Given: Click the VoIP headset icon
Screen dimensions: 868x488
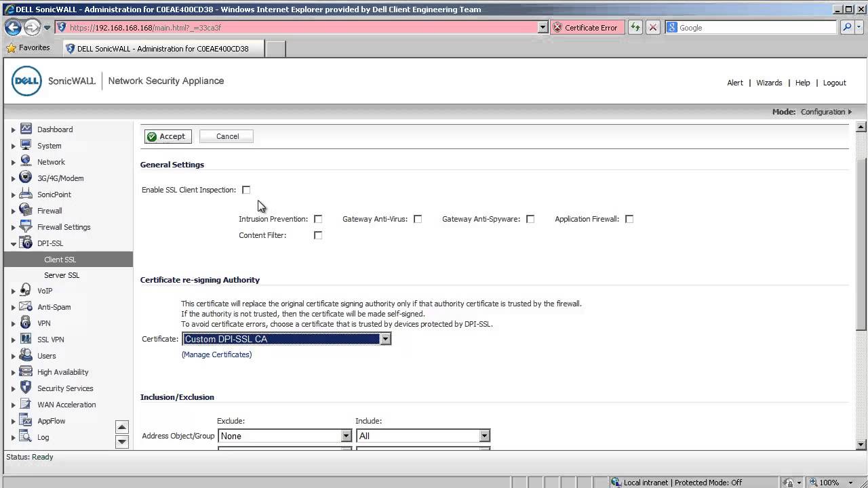Looking at the screenshot, I should (x=26, y=290).
